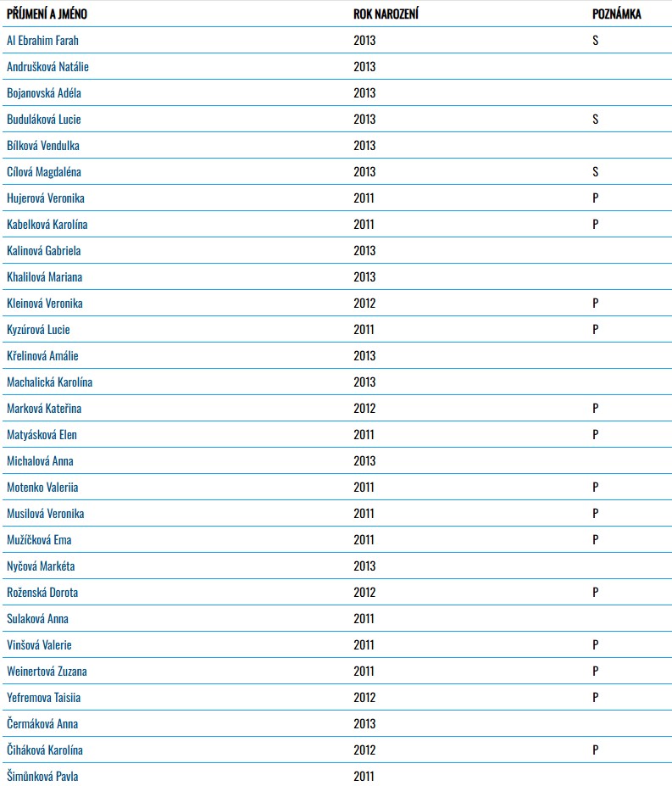
Task: Click the Andrušková Natálie link
Action: click(x=47, y=66)
